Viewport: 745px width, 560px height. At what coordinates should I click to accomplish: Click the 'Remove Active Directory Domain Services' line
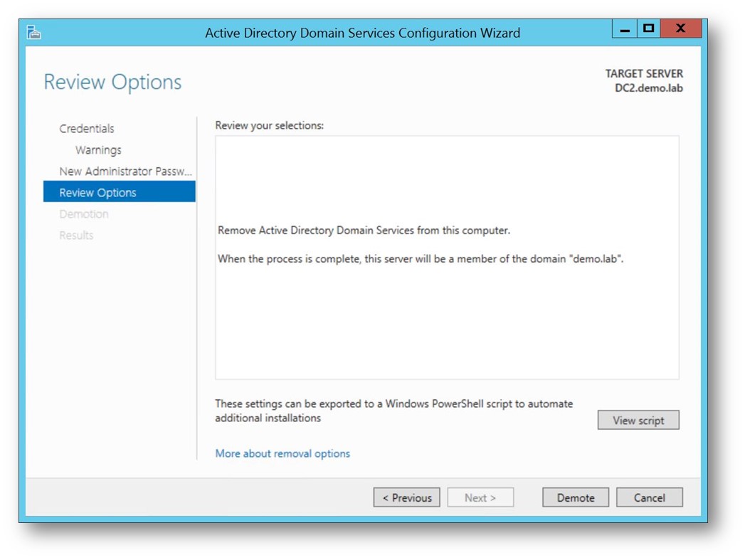[364, 231]
